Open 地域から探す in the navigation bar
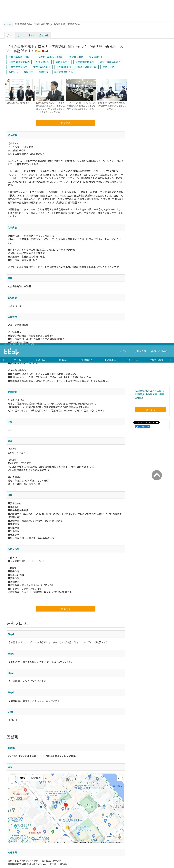The height and width of the screenshot is (868, 174). [156, 360]
